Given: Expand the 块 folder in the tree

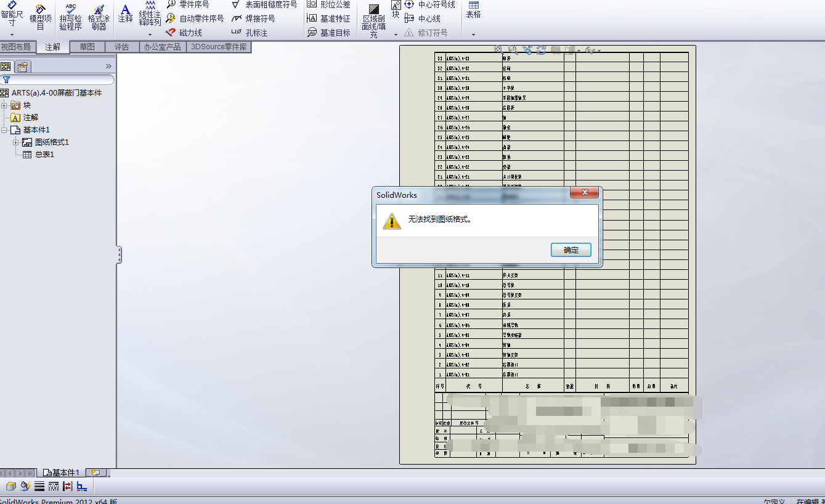Looking at the screenshot, I should click(4, 105).
